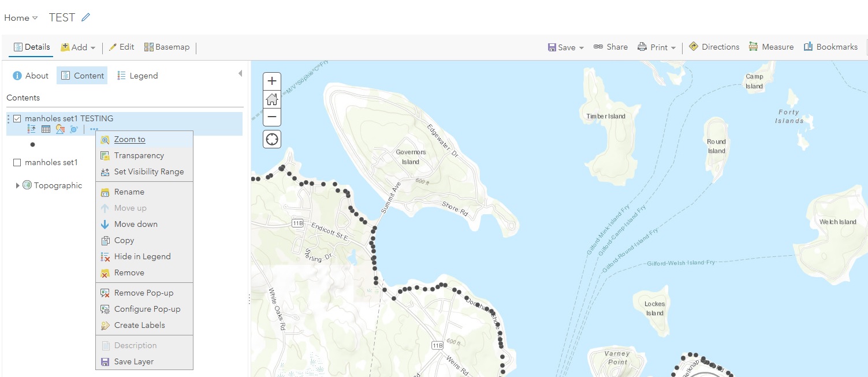Open the Add dropdown menu
The height and width of the screenshot is (377, 868).
coord(79,47)
